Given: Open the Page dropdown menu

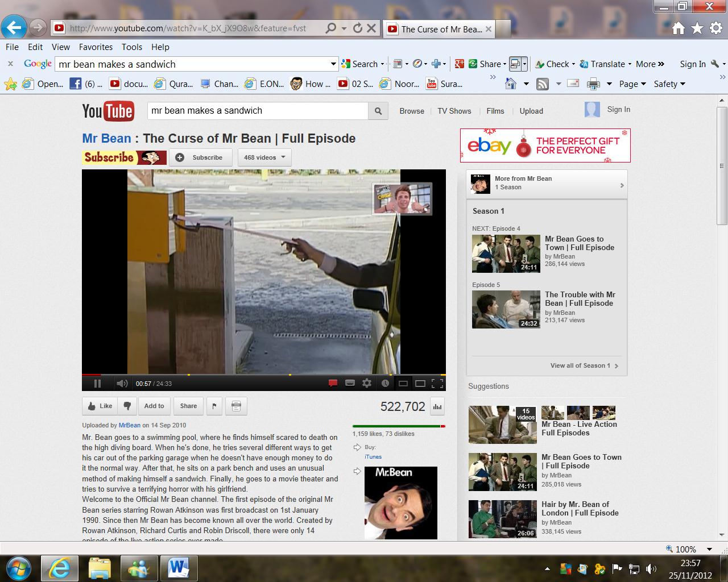Looking at the screenshot, I should (632, 84).
